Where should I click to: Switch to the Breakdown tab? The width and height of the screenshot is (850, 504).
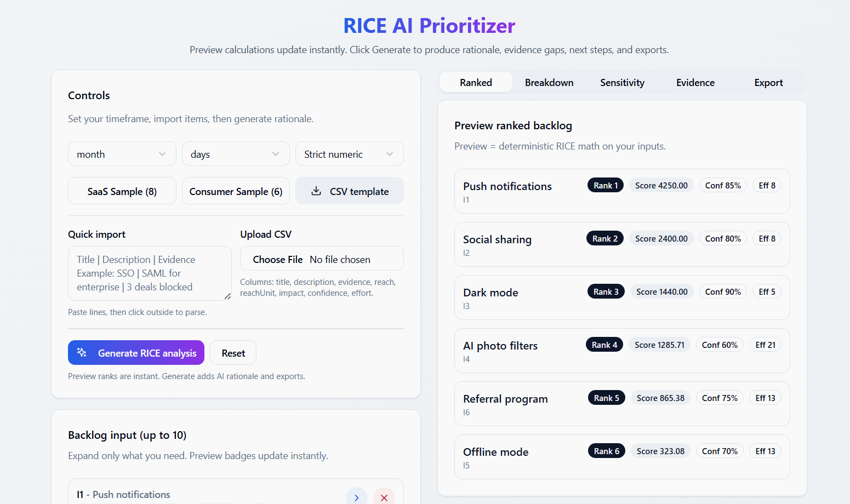pyautogui.click(x=549, y=83)
